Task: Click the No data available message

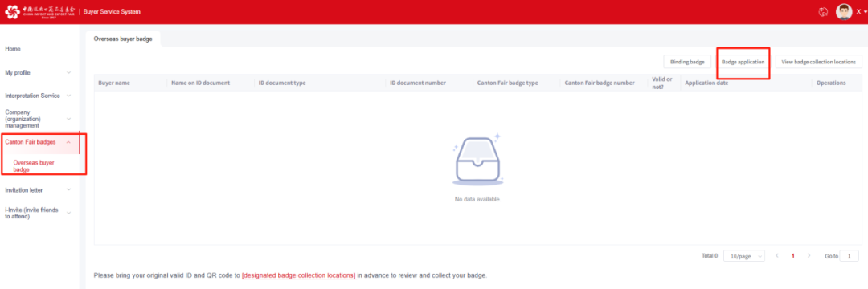Action: pos(477,199)
